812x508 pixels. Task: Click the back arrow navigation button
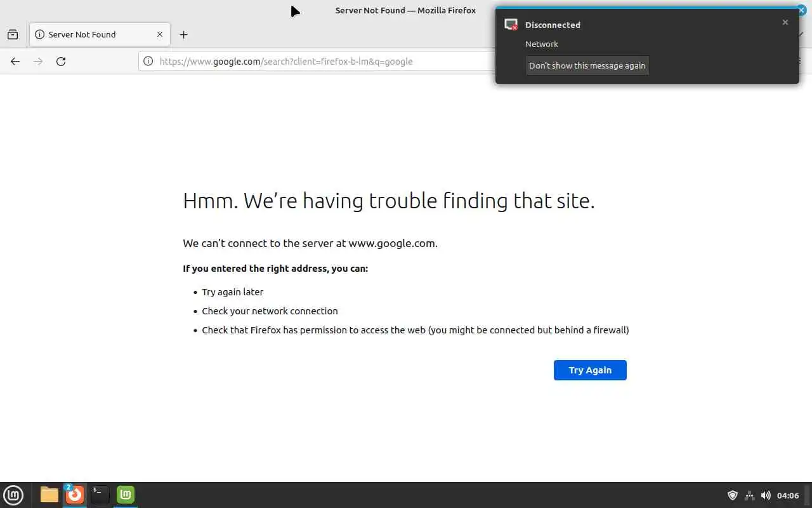click(15, 62)
